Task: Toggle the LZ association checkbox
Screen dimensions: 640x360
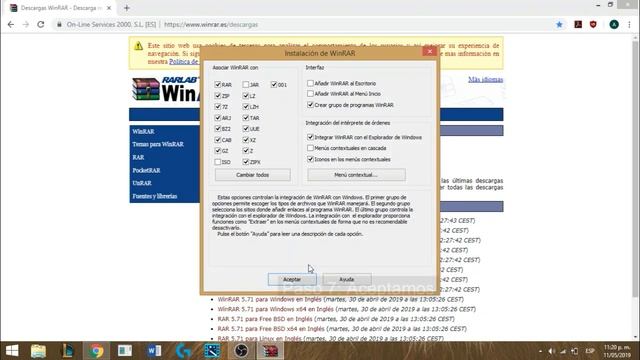Action: tap(245, 96)
